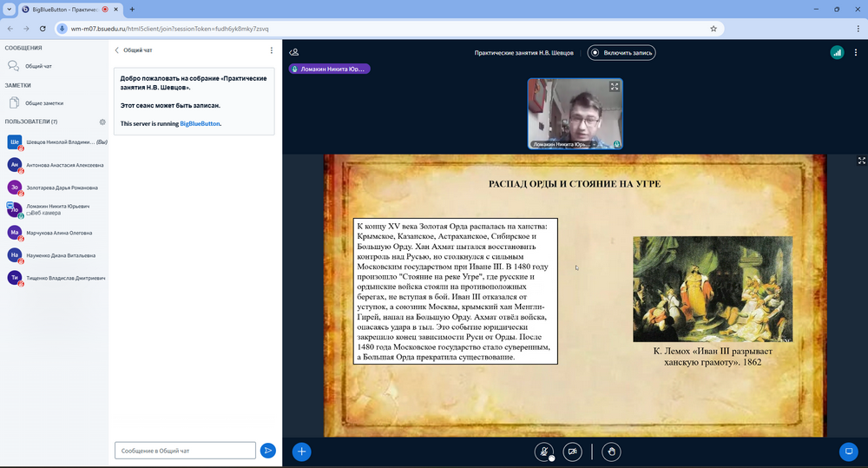The image size is (868, 468).
Task: Unmute the microphone in the bottom toolbar
Action: click(544, 451)
